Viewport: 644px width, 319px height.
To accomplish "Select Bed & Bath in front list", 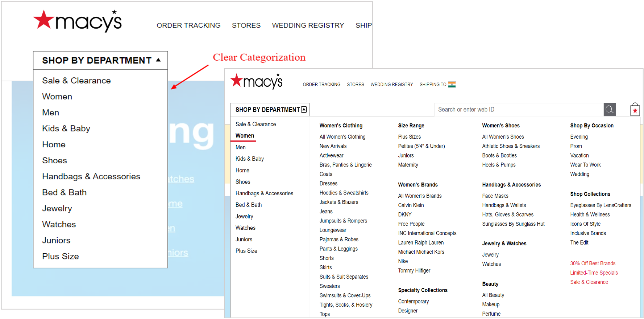I will tap(249, 205).
